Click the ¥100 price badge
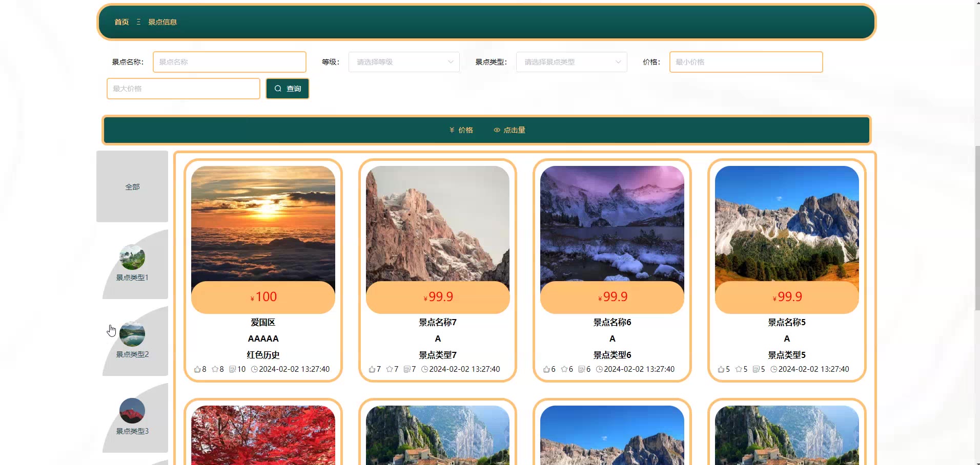Viewport: 980px width, 465px height. (263, 297)
